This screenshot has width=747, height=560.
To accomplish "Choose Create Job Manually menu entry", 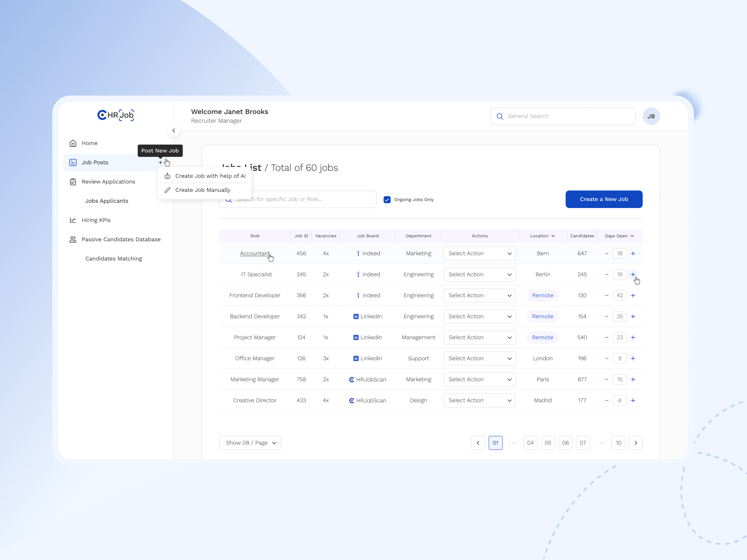I will pos(203,190).
